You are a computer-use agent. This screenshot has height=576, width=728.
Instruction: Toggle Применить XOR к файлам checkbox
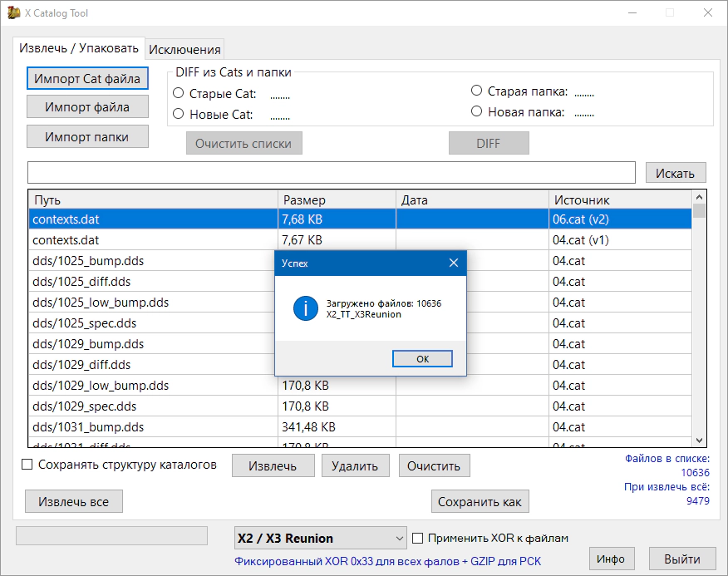tap(418, 538)
